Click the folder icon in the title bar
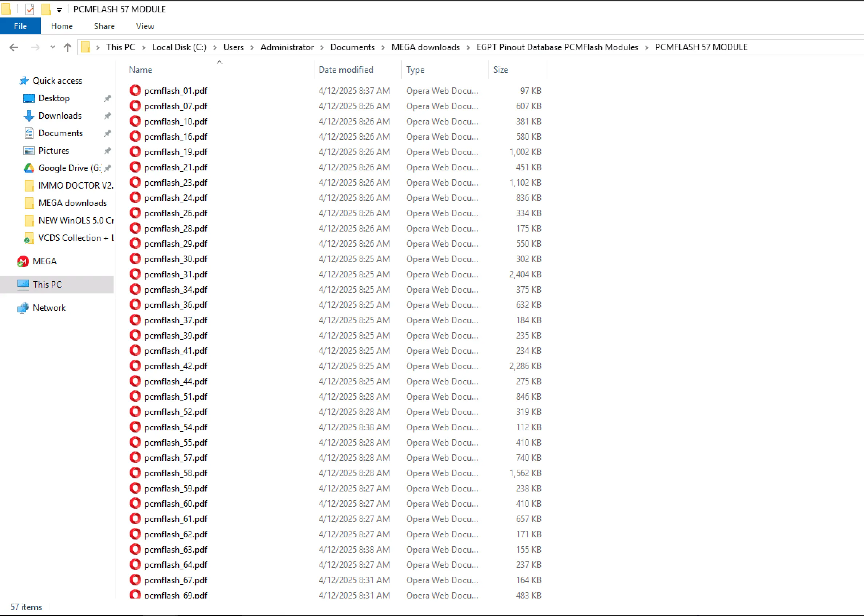 (6, 9)
